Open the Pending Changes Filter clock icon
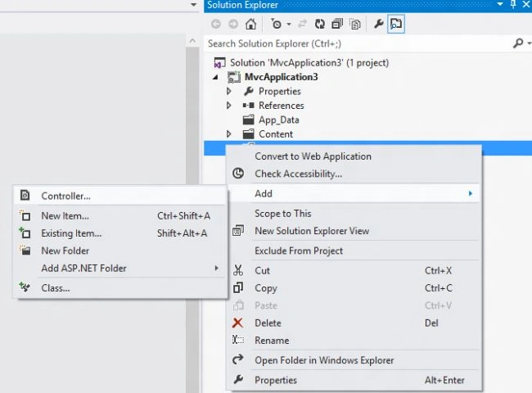The image size is (532, 393). tap(277, 24)
